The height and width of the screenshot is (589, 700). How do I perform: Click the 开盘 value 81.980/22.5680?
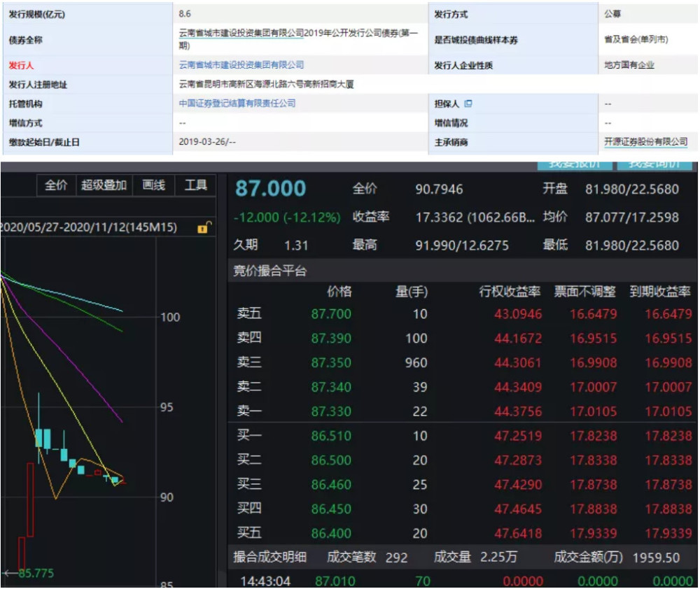632,189
